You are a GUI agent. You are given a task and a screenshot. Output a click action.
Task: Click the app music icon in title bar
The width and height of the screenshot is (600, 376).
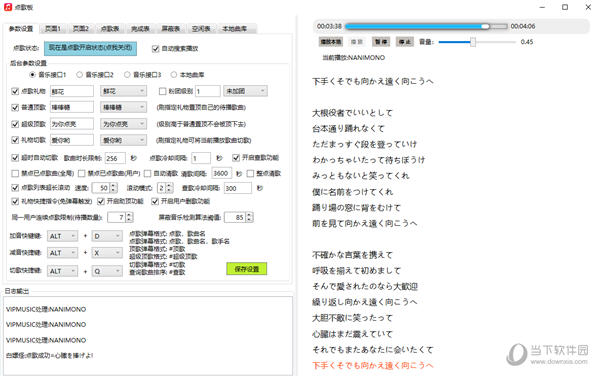tap(8, 7)
